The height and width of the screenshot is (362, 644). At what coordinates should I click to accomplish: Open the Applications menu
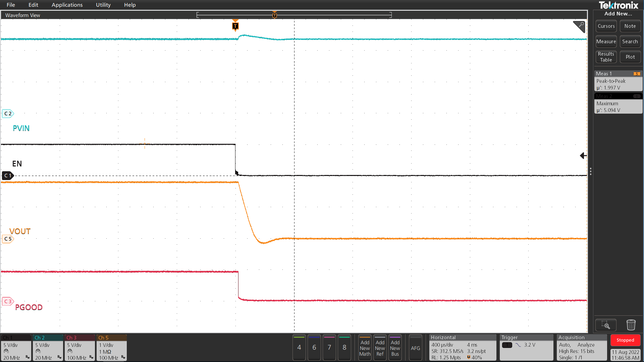click(67, 5)
